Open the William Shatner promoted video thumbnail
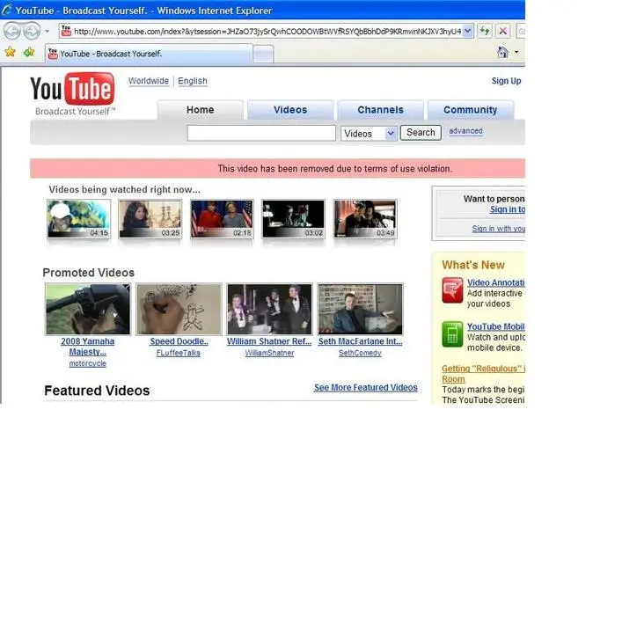Screen dimensions: 644x644 (269, 309)
